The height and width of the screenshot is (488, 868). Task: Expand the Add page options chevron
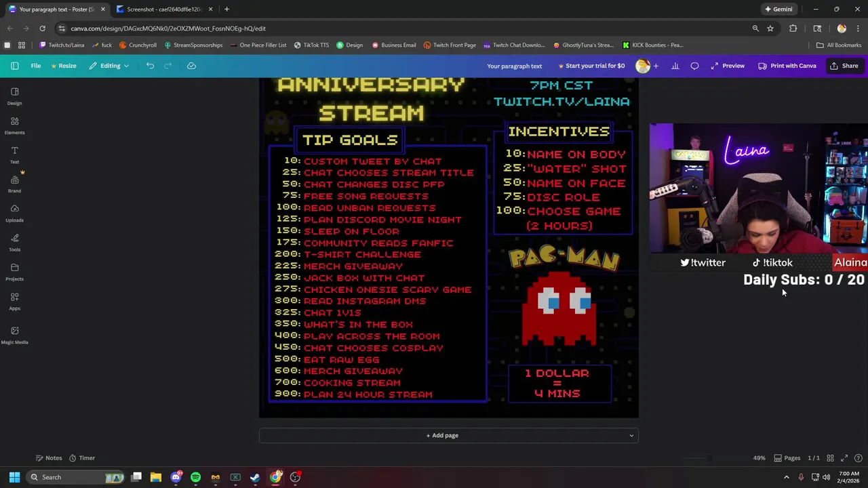(x=631, y=435)
